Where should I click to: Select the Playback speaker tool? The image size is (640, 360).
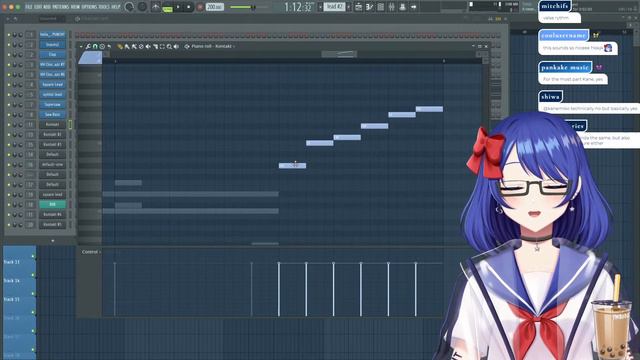[176, 47]
